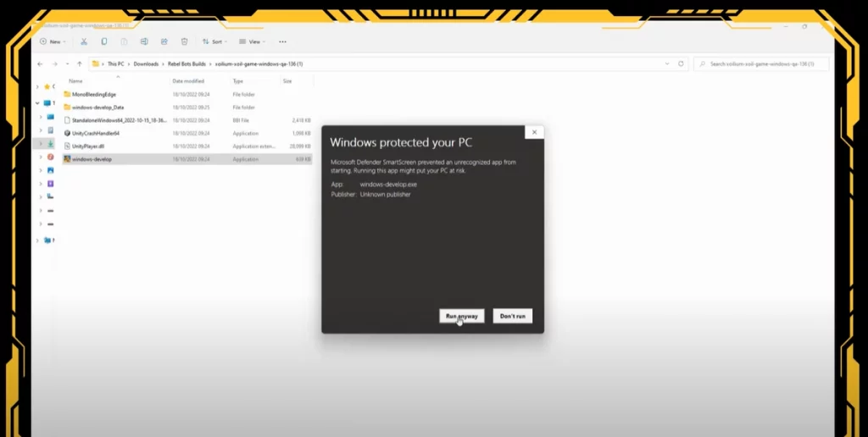Open address bar history dropdown chevron
The width and height of the screenshot is (868, 437).
point(666,64)
